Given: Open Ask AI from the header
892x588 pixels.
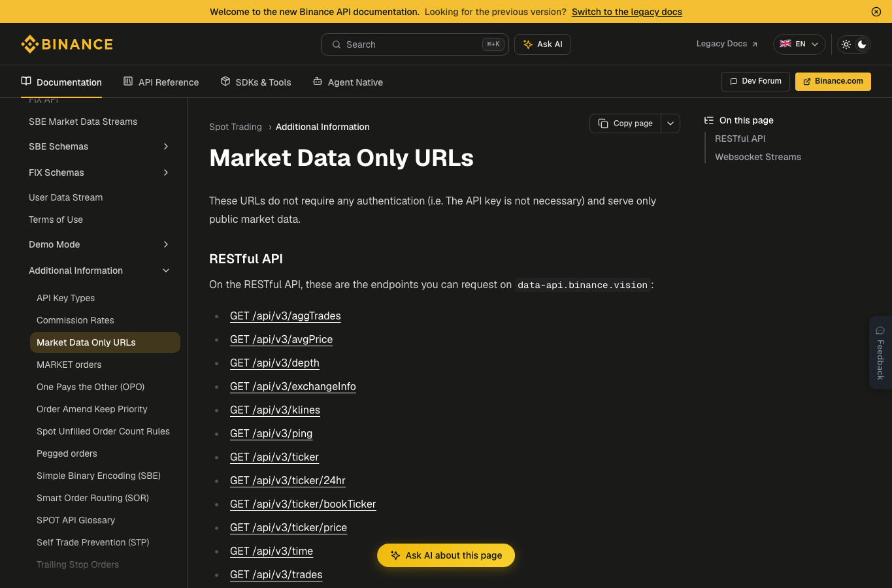Looking at the screenshot, I should (542, 44).
